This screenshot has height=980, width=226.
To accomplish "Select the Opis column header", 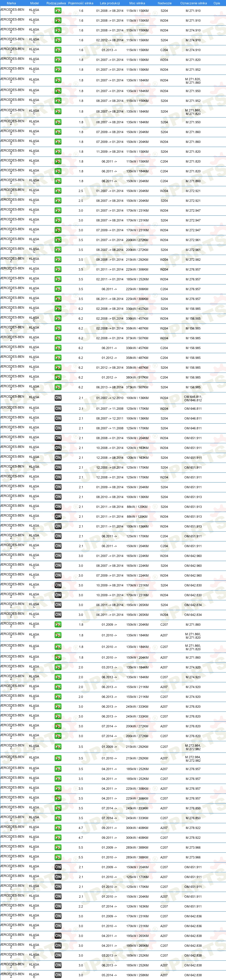I will [216, 3].
